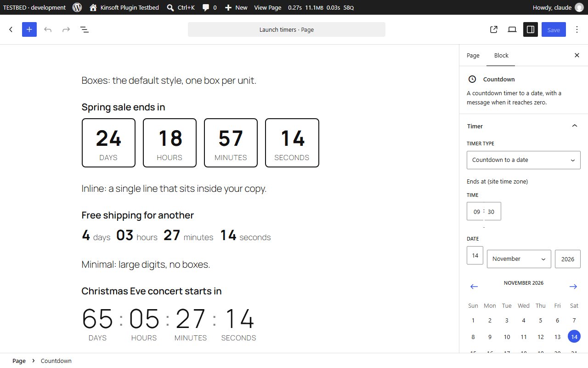Click the minutes field showing 30
Viewport: 588px width, 368px height.
tap(492, 212)
